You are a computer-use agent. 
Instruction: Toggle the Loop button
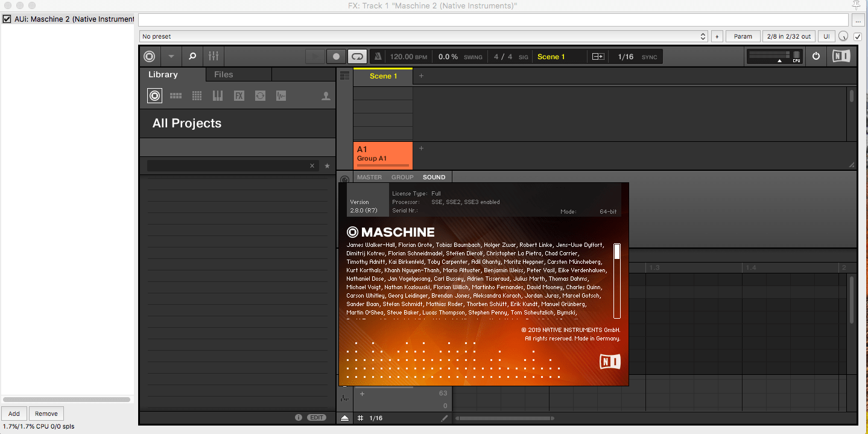coord(358,57)
